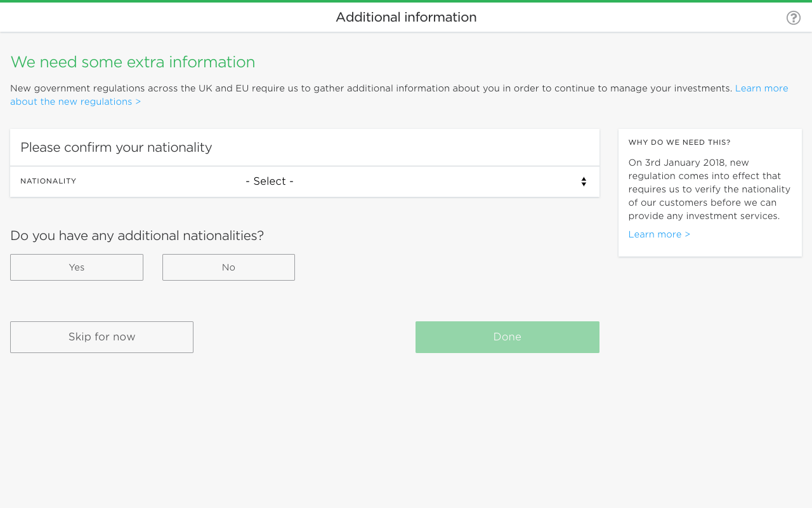The width and height of the screenshot is (812, 508).
Task: Click the "Please confirm your nationality" heading
Action: (x=116, y=147)
